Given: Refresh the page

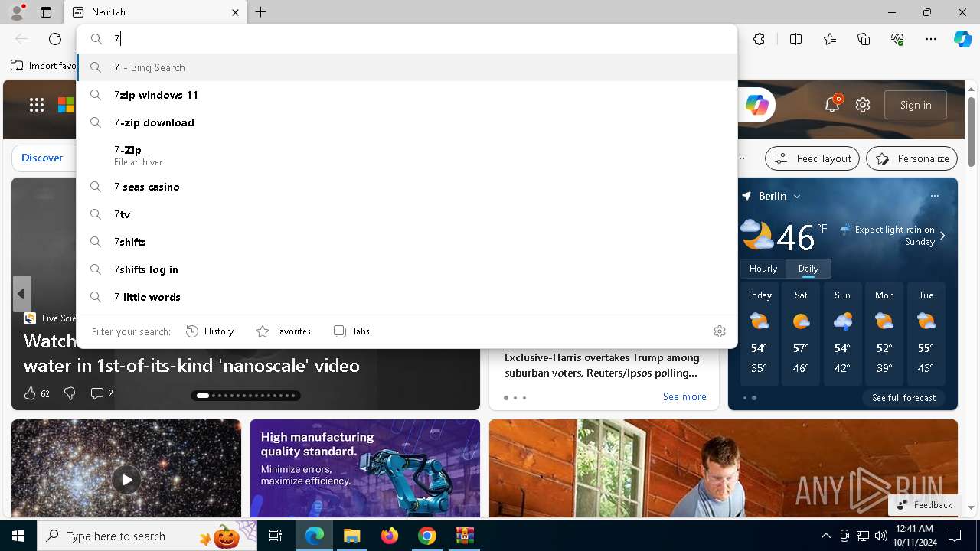Looking at the screenshot, I should pos(55,39).
